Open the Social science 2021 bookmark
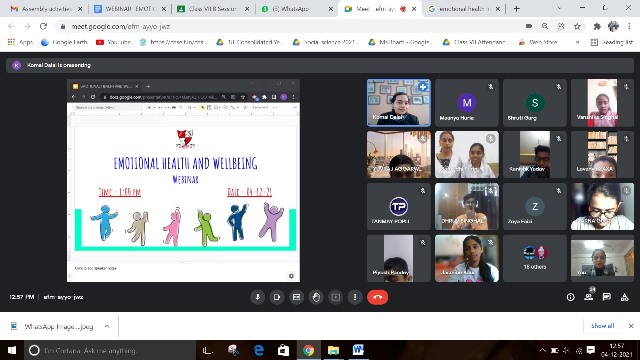640x360 pixels. 327,42
